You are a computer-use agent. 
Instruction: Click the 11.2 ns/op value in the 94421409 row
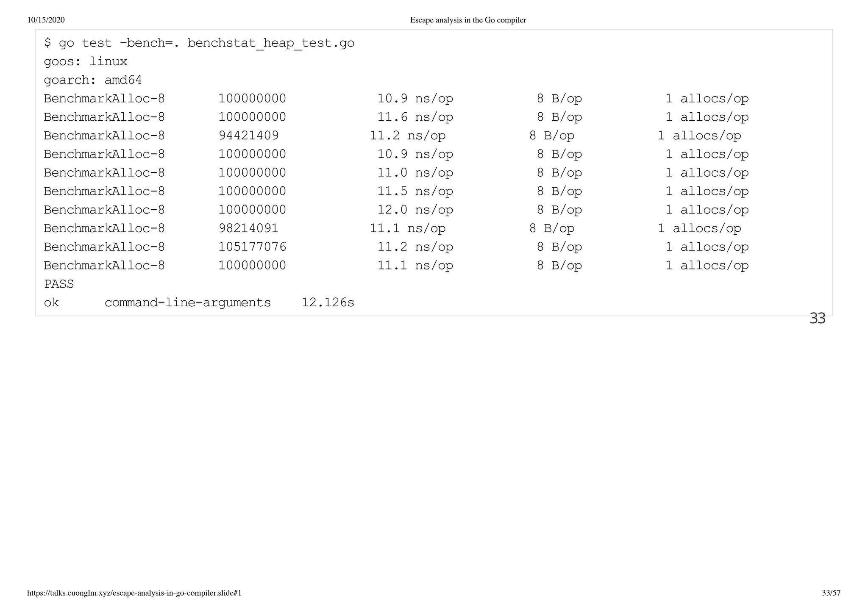pyautogui.click(x=408, y=136)
